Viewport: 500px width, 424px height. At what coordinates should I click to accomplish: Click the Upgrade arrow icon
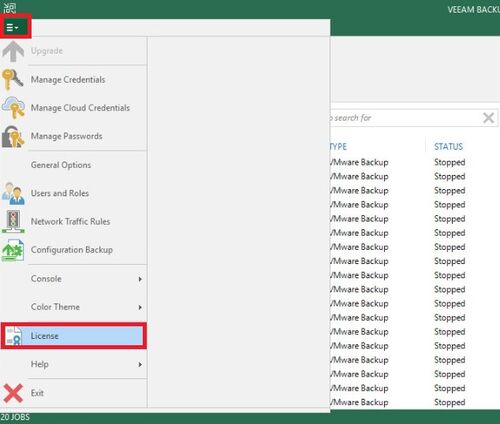point(13,51)
